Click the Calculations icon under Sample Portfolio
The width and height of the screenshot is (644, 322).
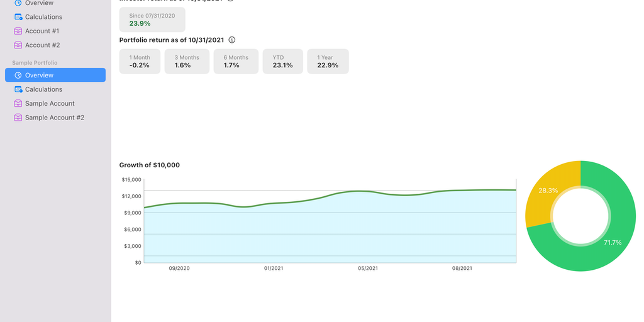click(x=18, y=89)
